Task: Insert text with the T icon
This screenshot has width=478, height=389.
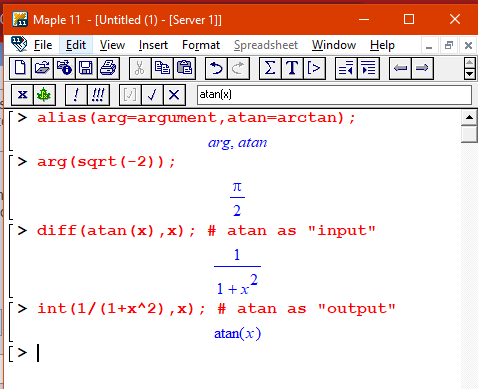Action: pyautogui.click(x=292, y=68)
